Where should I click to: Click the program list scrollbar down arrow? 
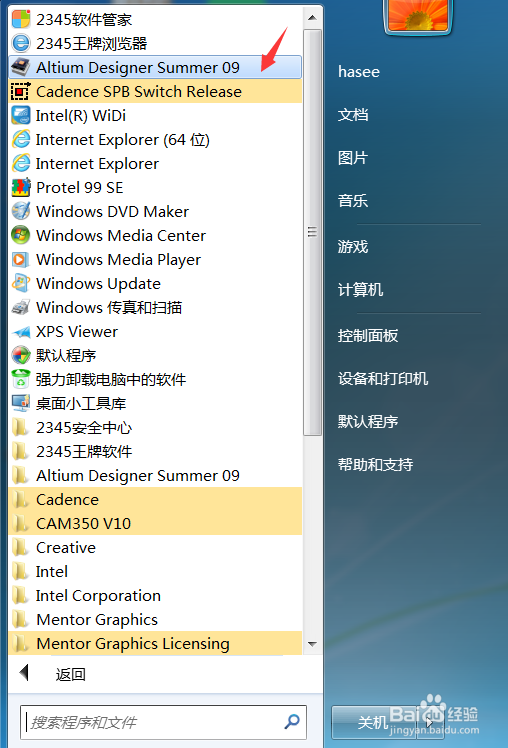(312, 644)
